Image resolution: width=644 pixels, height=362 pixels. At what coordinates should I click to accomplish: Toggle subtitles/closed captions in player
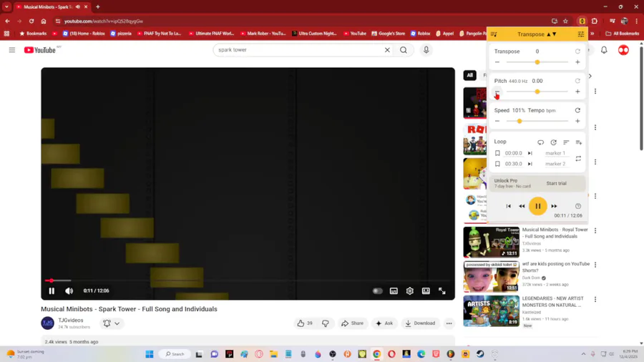point(394,290)
